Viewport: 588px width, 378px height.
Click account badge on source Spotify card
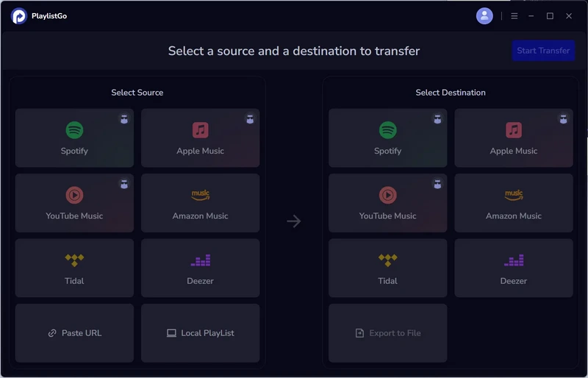tap(124, 119)
